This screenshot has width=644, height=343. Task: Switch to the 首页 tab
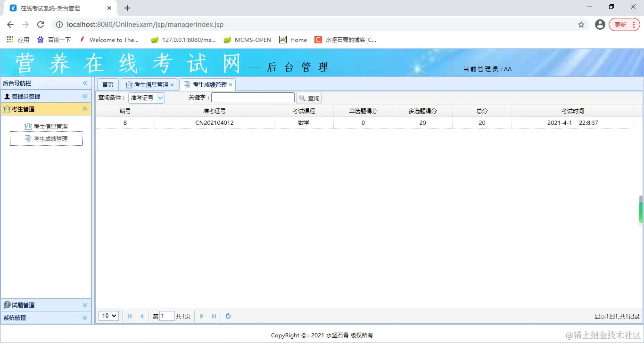107,84
